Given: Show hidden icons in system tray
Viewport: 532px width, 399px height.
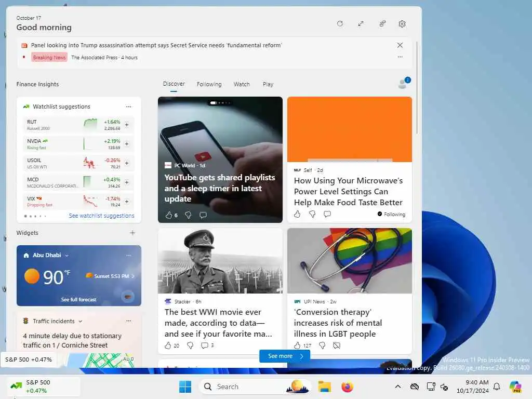Looking at the screenshot, I should [398, 387].
